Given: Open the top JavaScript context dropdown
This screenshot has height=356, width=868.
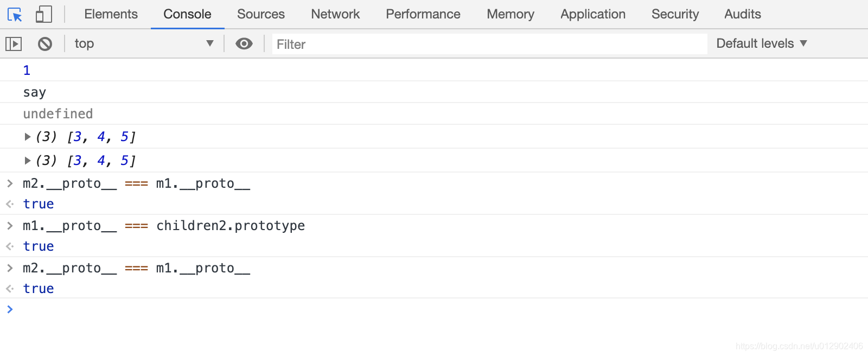Looking at the screenshot, I should pos(144,43).
